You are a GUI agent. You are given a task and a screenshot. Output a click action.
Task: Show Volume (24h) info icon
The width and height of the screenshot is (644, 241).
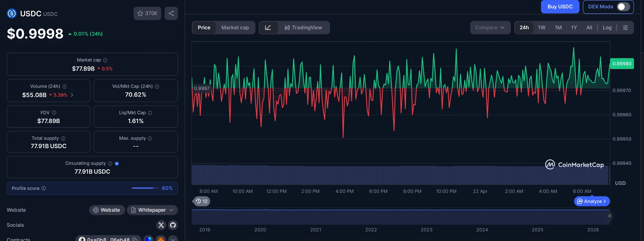(64, 86)
